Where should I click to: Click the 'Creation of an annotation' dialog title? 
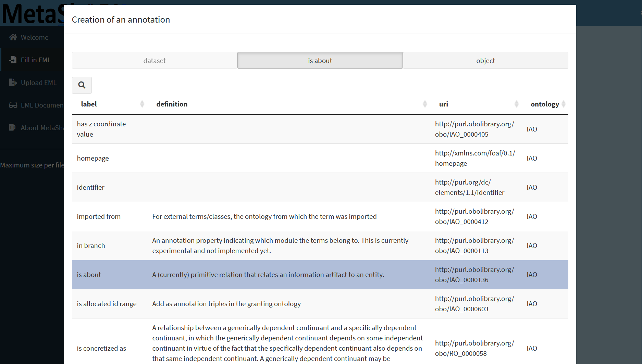121,20
